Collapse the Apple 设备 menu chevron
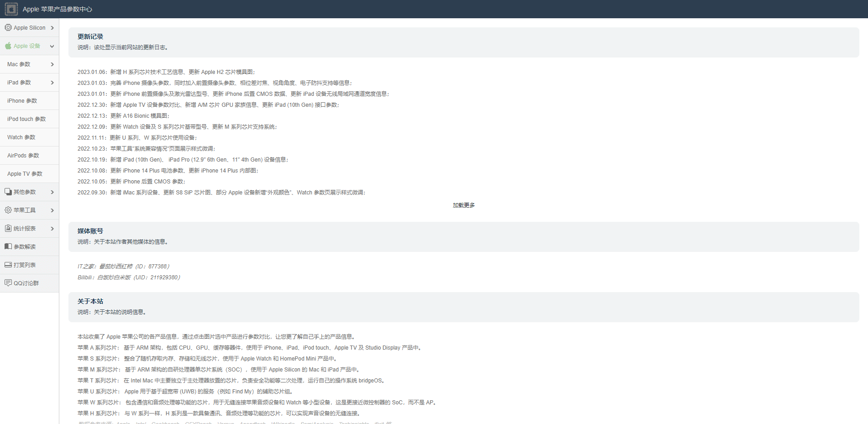The width and height of the screenshot is (868, 424). point(52,46)
